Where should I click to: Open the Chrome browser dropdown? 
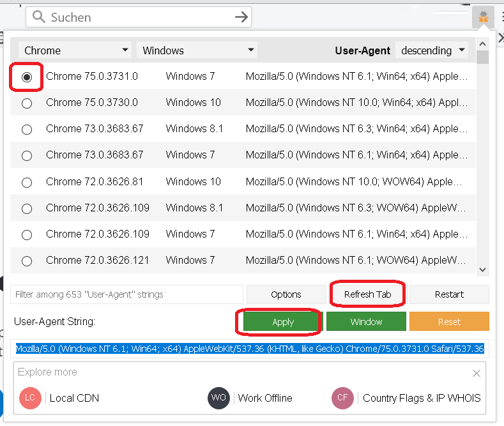point(75,50)
